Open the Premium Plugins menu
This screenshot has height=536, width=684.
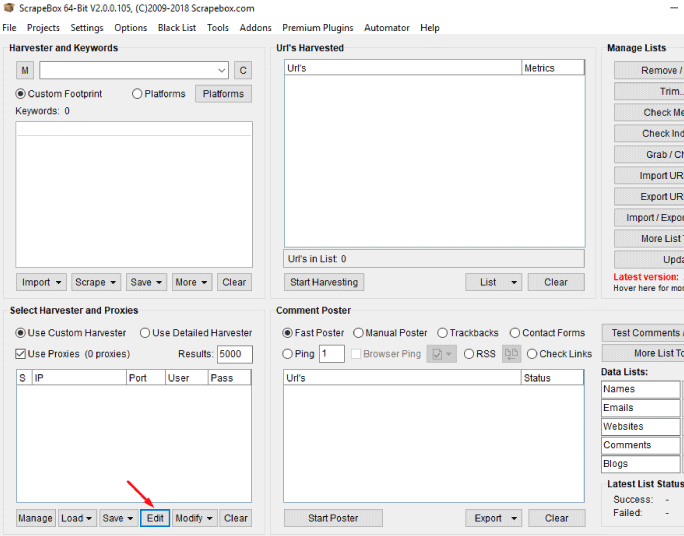(x=318, y=28)
